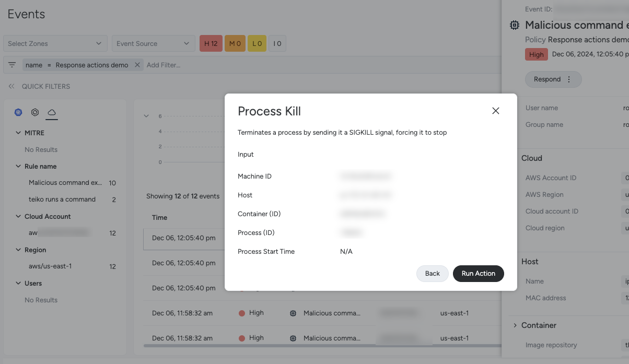Remove the Response actions demo filter
This screenshot has width=629, height=364.
pos(137,65)
